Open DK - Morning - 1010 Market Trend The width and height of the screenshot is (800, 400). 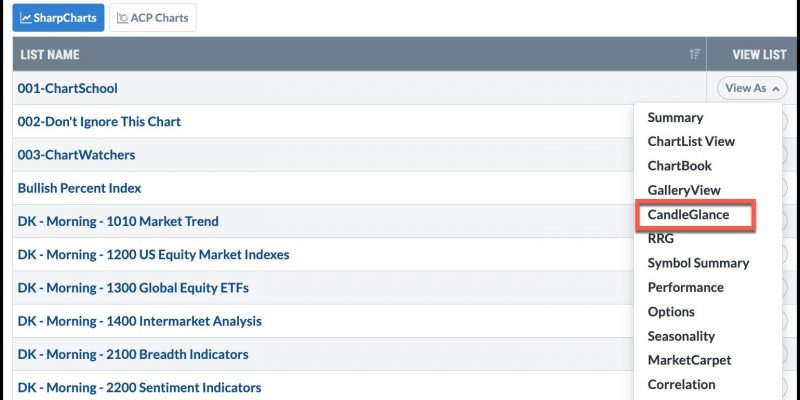(118, 221)
